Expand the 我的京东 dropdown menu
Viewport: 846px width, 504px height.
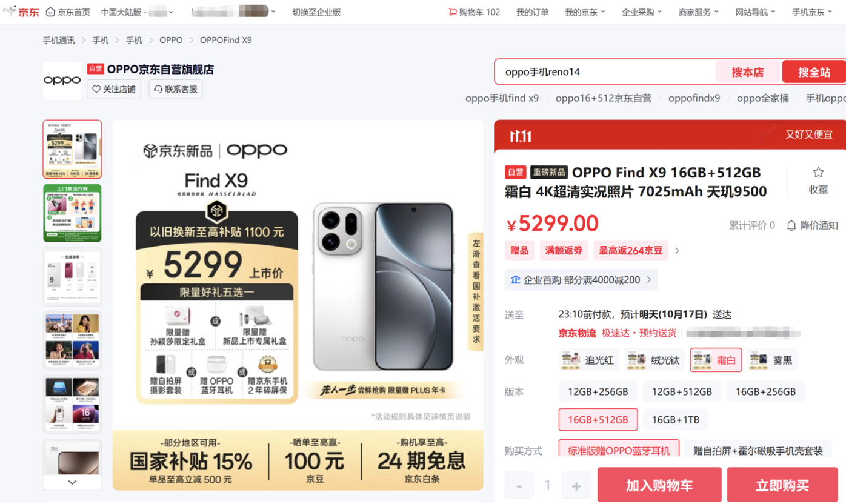[585, 12]
